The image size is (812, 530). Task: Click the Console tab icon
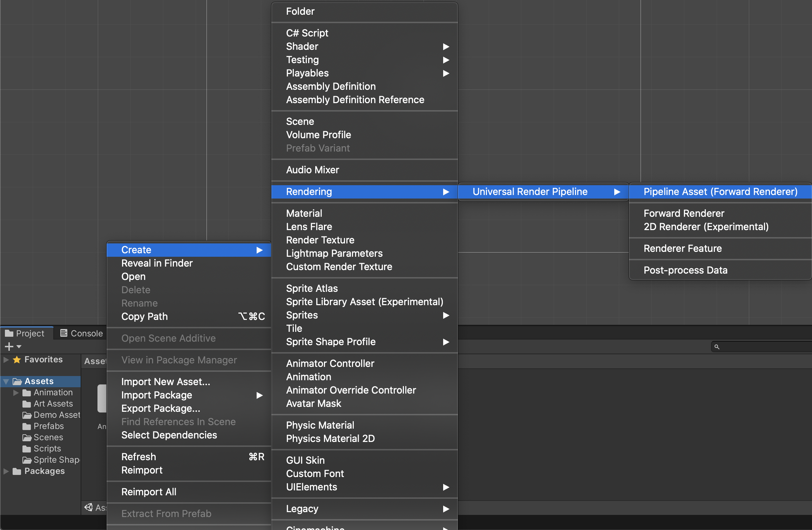click(x=63, y=333)
